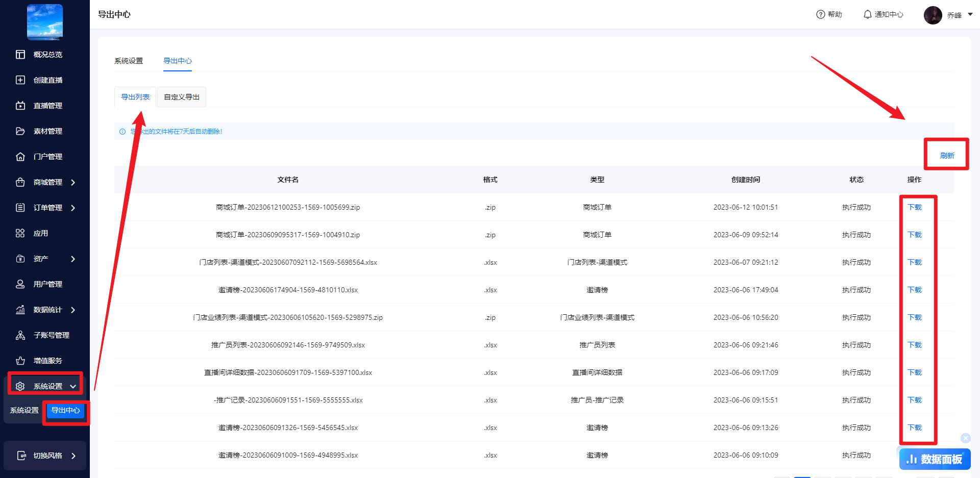Open User Management person icon
980x478 pixels.
tap(20, 284)
